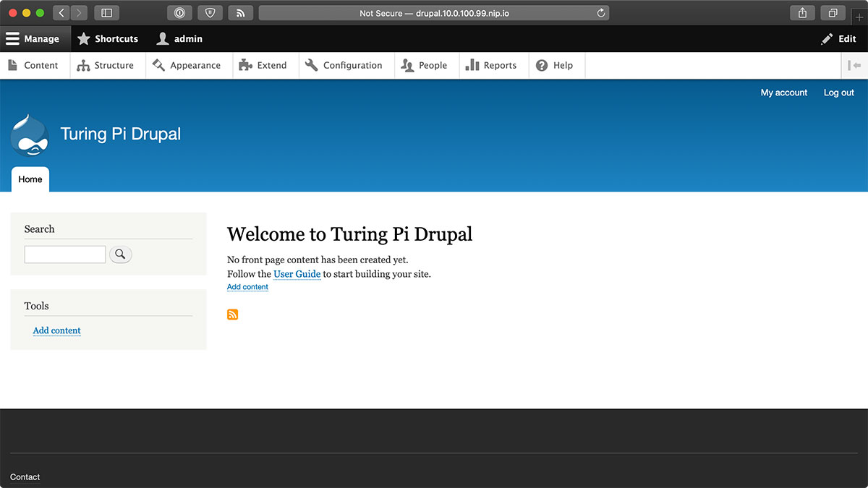
Task: Open the Content admin section
Action: (x=33, y=65)
